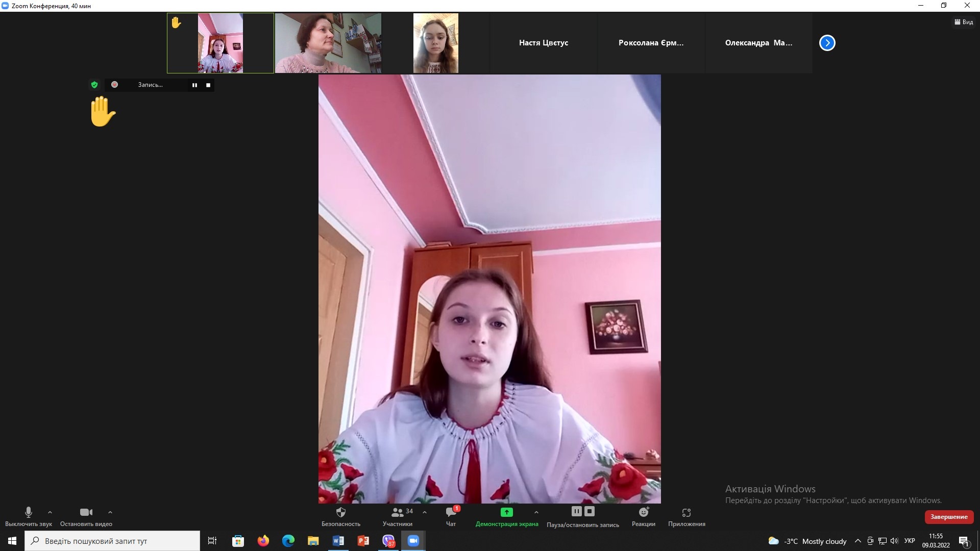The image size is (980, 551).
Task: Start screen sharing with Демонстрация экрана
Action: tap(506, 512)
